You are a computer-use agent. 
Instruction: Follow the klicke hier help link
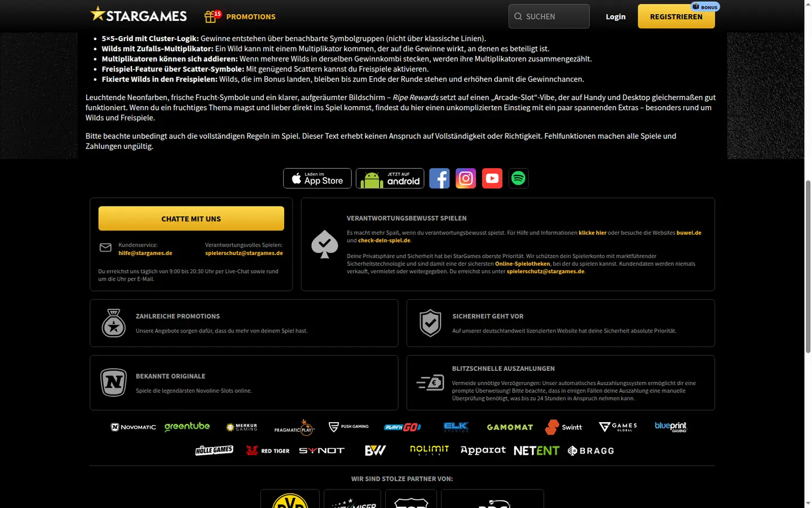[x=593, y=233]
